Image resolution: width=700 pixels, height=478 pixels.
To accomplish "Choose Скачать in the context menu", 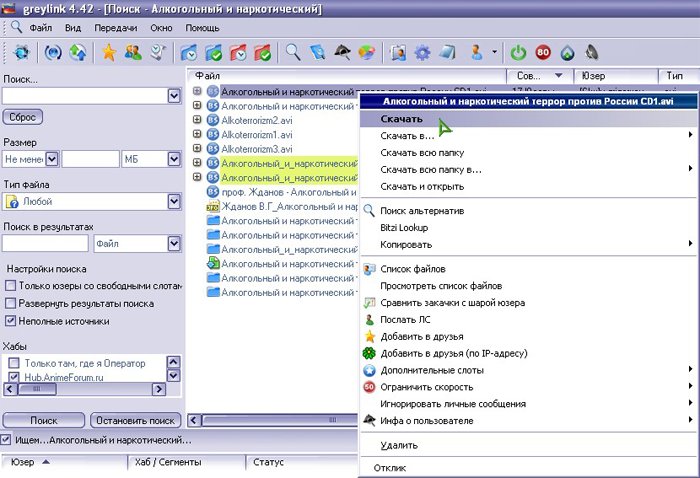I will (529, 119).
